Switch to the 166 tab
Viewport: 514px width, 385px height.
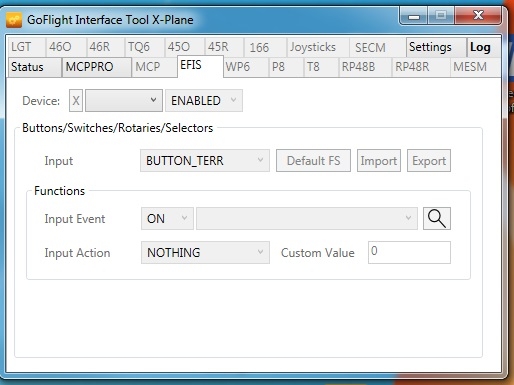click(265, 47)
